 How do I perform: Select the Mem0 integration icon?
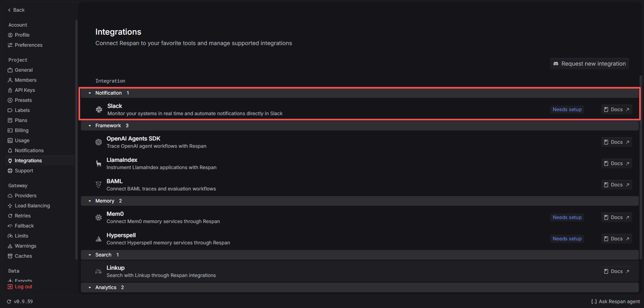click(x=99, y=217)
